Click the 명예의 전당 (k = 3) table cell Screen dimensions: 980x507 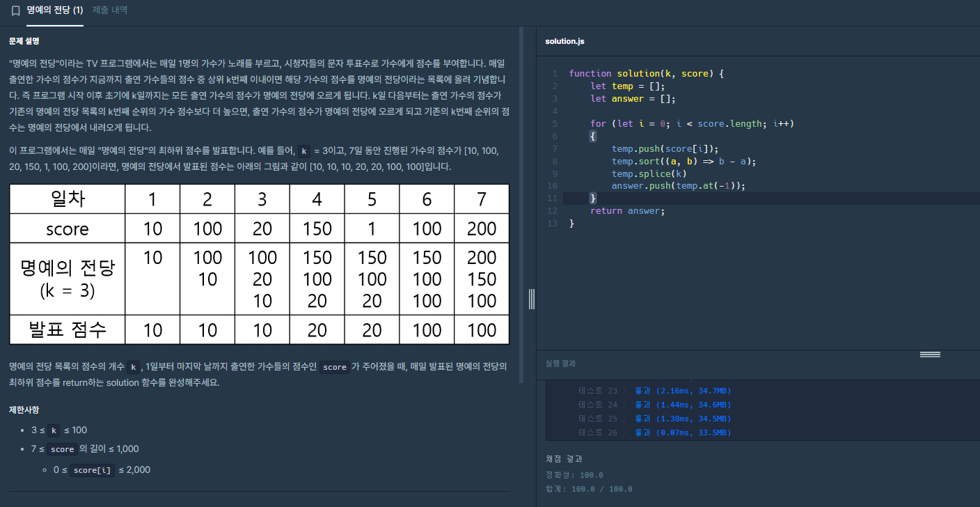pos(68,279)
